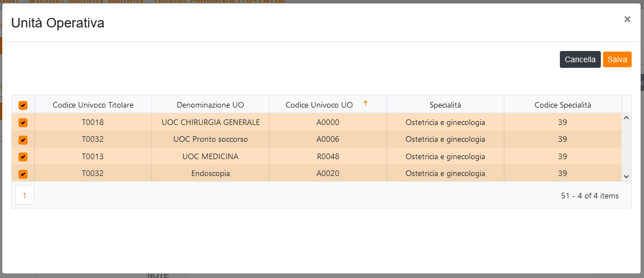
Task: Uncheck the UOC MEDICINA row checkbox
Action: 23,157
